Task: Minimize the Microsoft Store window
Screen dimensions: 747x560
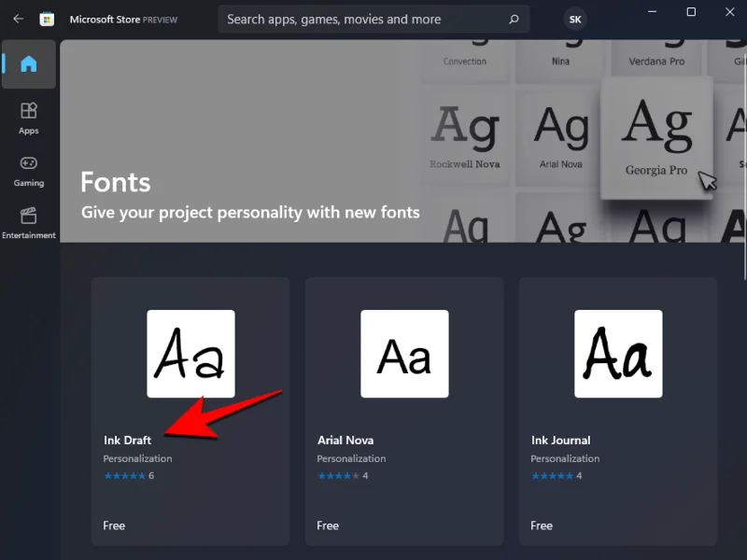Action: click(652, 11)
